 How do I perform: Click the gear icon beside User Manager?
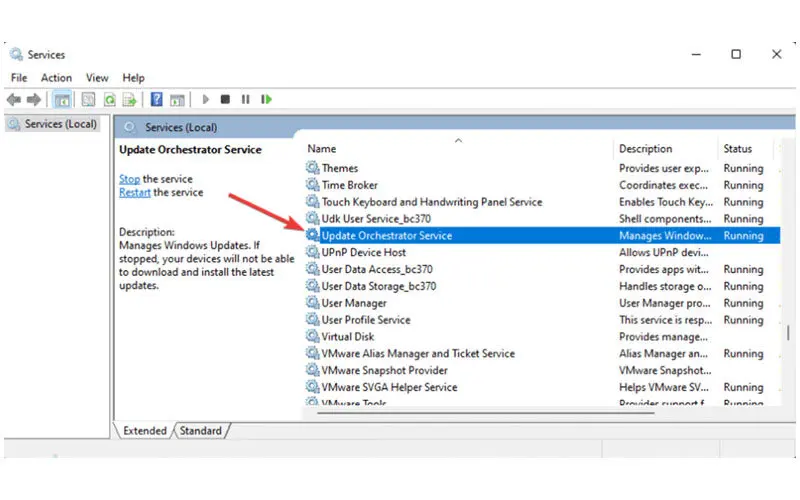[x=312, y=302]
